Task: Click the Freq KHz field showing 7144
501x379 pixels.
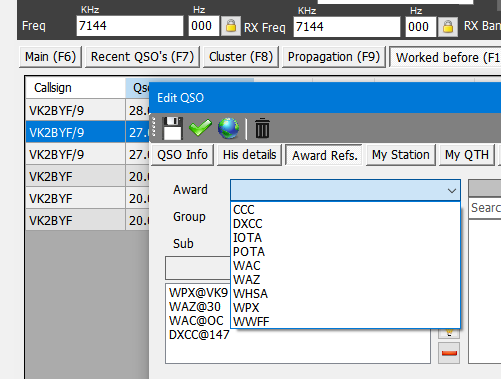Action: (130, 26)
